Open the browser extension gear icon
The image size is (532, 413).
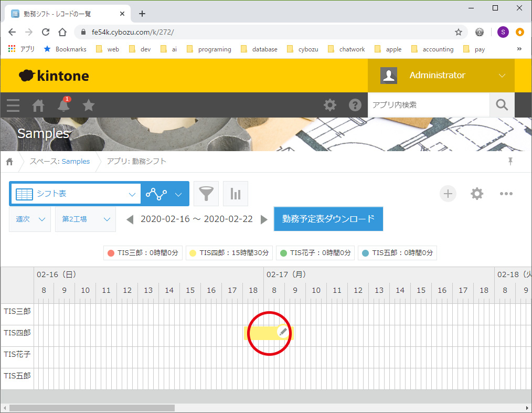(480, 32)
